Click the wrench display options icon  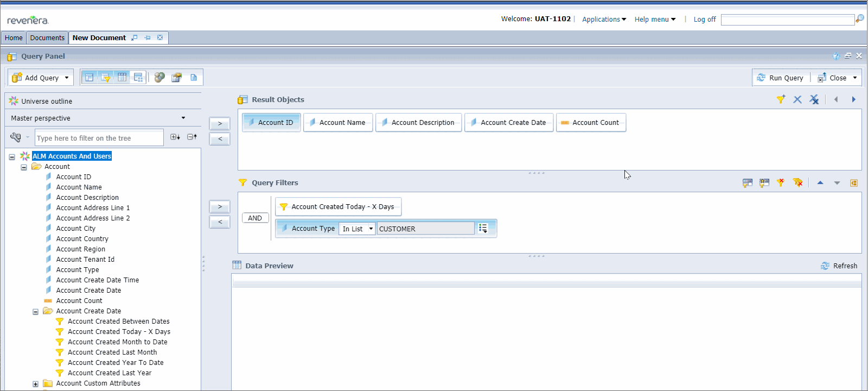tap(15, 137)
